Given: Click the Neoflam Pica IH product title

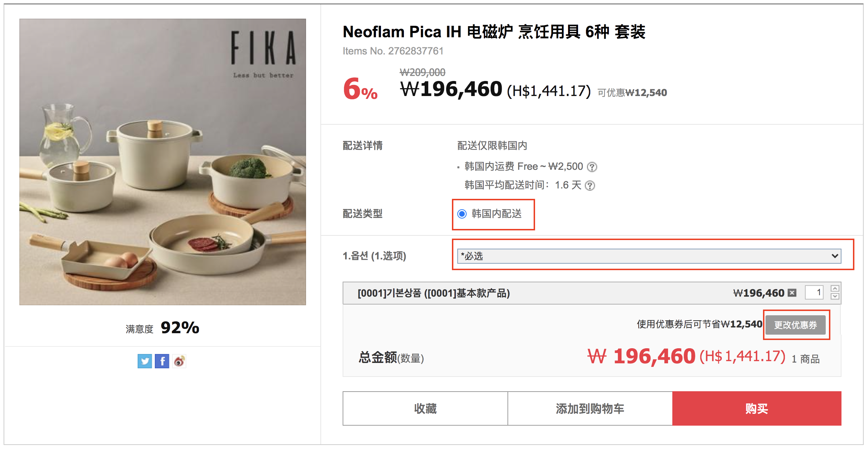Looking at the screenshot, I should pyautogui.click(x=494, y=32).
